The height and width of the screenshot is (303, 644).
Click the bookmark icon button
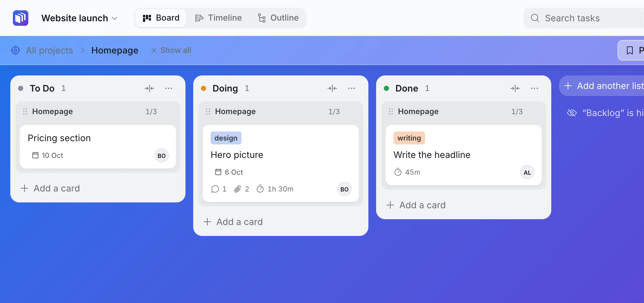click(630, 50)
